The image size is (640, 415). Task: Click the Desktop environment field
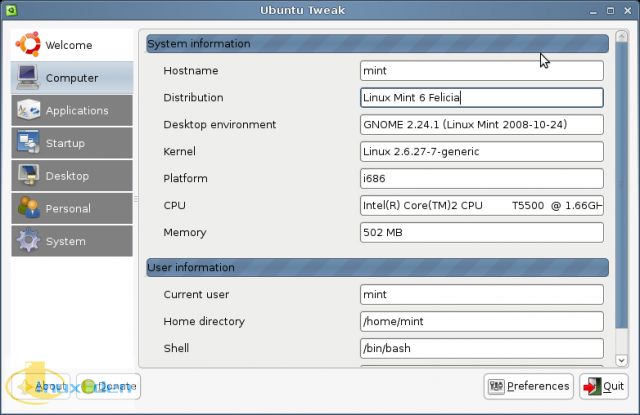[482, 124]
